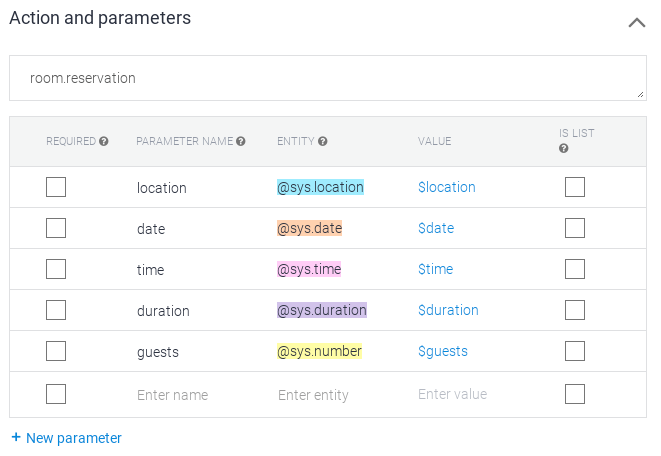Toggle Is List checkbox for time row
661x456 pixels.
click(575, 269)
